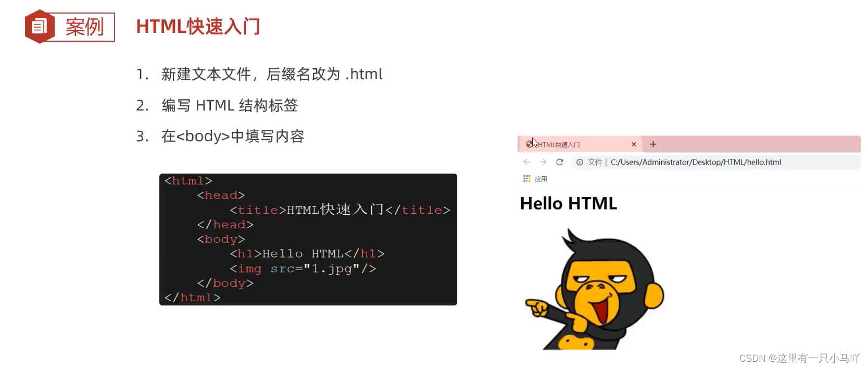Click the 应用 bookmarks bar label
The image size is (868, 368).
click(x=541, y=179)
